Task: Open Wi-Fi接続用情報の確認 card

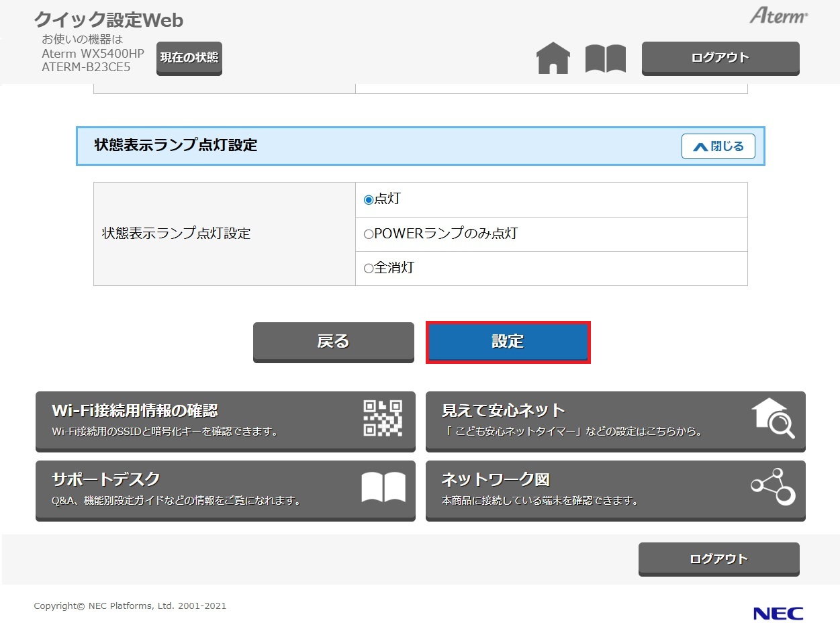Action: pos(226,422)
